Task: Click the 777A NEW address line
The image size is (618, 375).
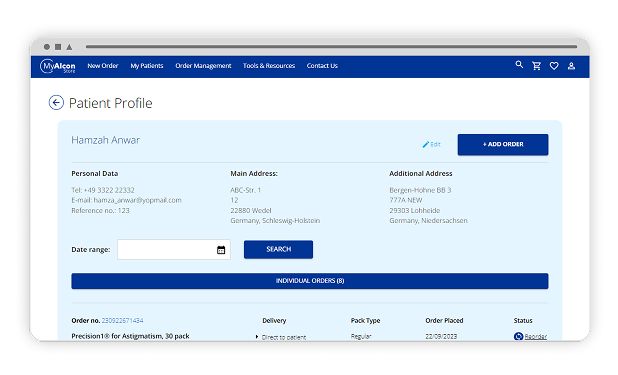Action: coord(406,200)
